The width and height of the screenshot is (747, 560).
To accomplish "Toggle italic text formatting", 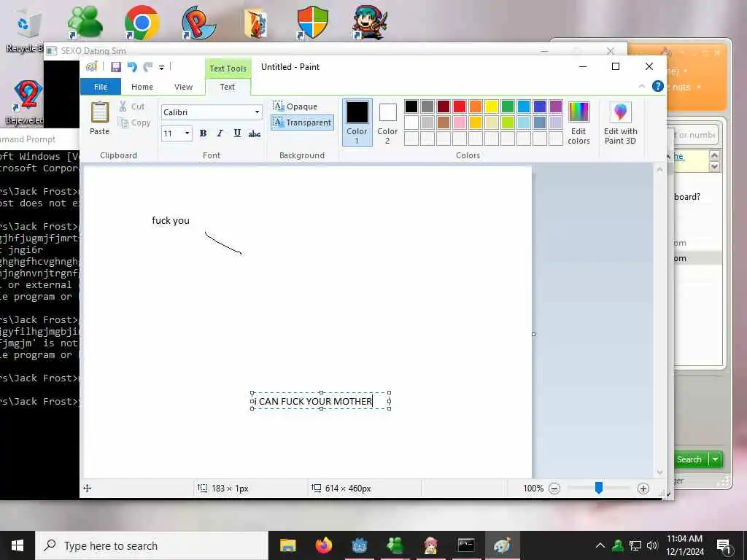I will [220, 133].
